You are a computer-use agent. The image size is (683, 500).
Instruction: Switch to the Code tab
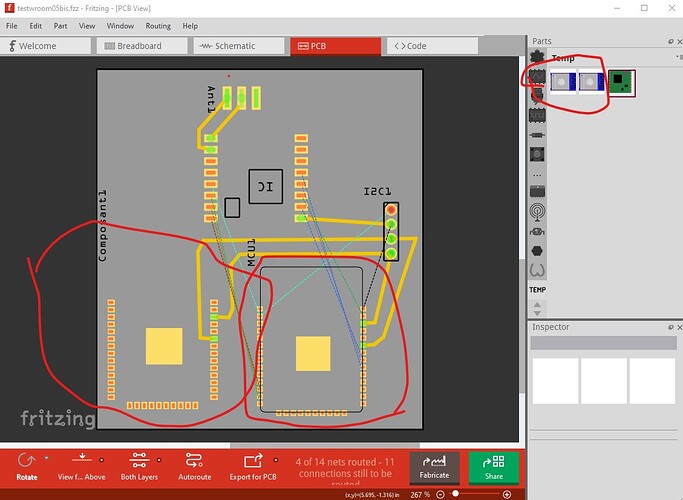coord(432,46)
